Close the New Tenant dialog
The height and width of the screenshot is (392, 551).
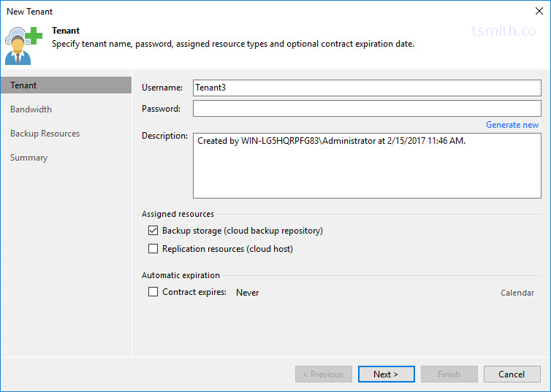click(x=539, y=11)
